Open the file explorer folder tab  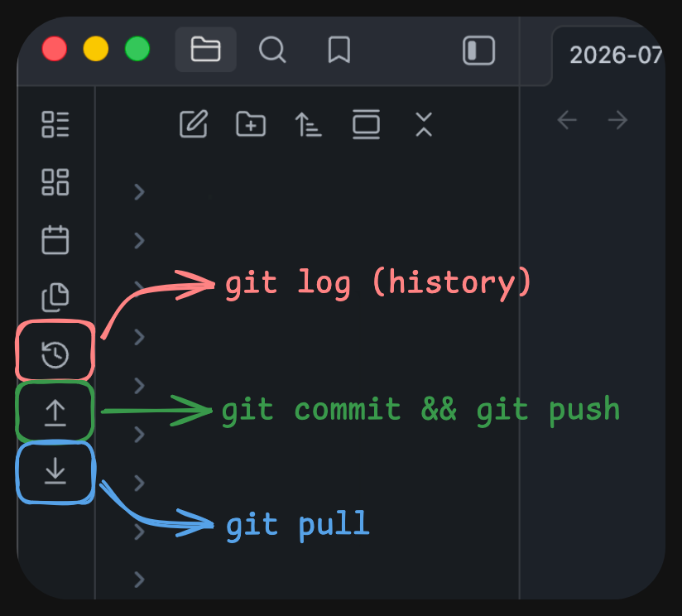205,50
